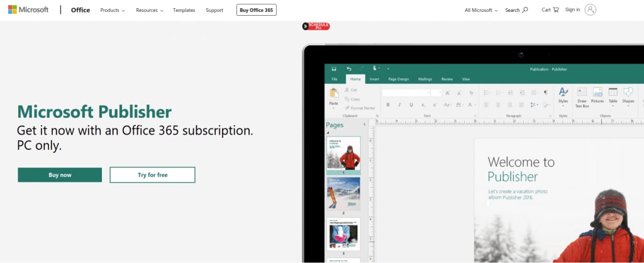This screenshot has height=263, width=644.
Task: Switch to the Mailings tab
Action: (425, 79)
